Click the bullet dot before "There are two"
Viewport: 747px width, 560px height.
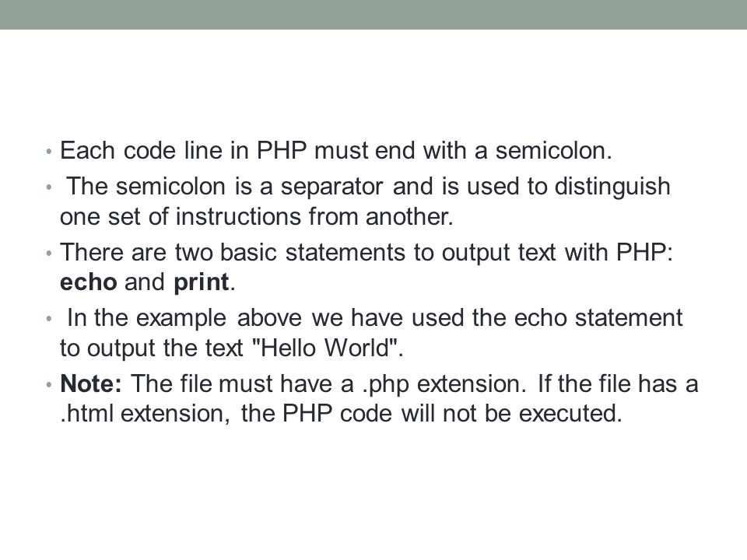pos(48,254)
